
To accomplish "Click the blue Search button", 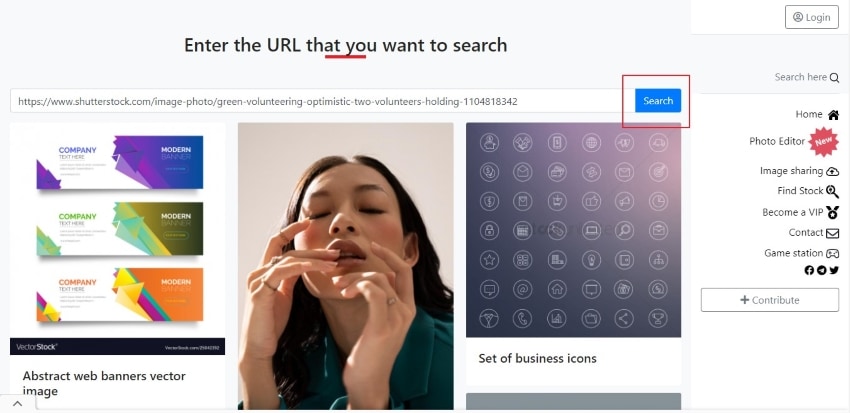I will pyautogui.click(x=658, y=101).
